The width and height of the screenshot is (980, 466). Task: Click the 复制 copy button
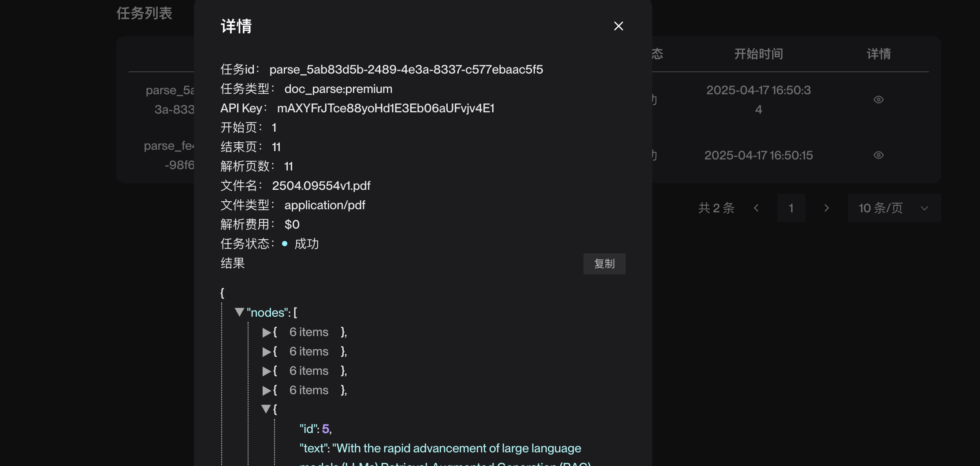[604, 263]
